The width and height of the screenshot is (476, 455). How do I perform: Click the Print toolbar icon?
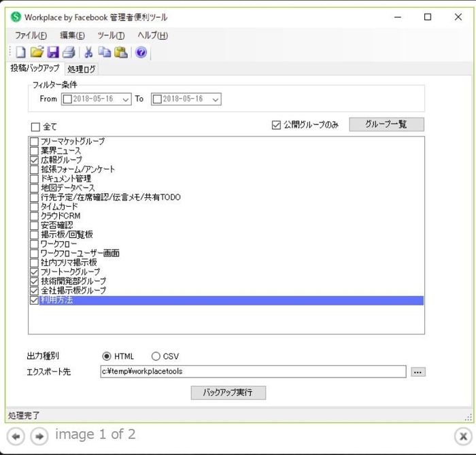[x=69, y=52]
